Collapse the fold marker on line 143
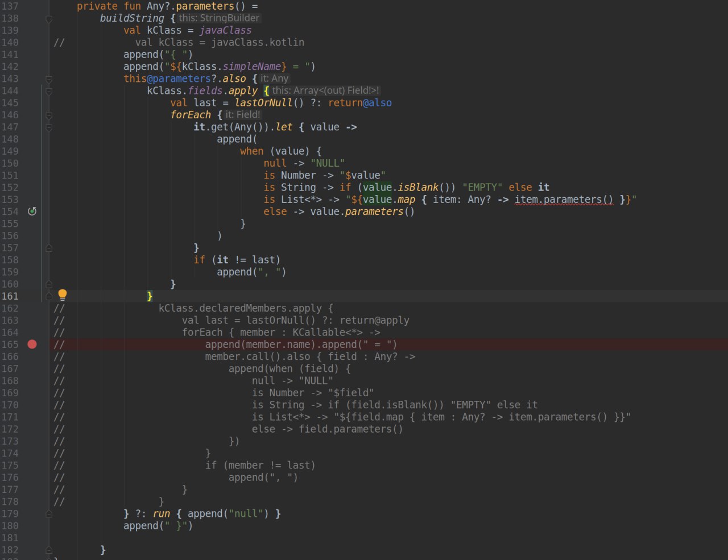Image resolution: width=728 pixels, height=560 pixels. 49,79
